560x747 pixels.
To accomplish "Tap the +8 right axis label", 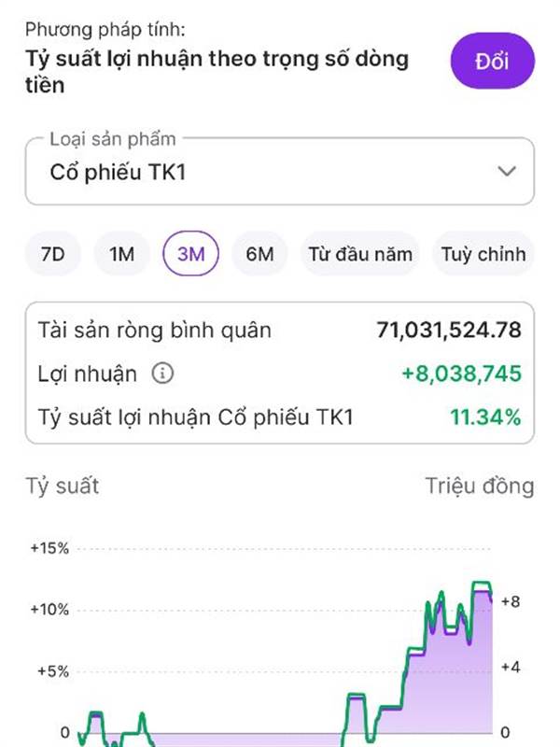I will pos(510,602).
